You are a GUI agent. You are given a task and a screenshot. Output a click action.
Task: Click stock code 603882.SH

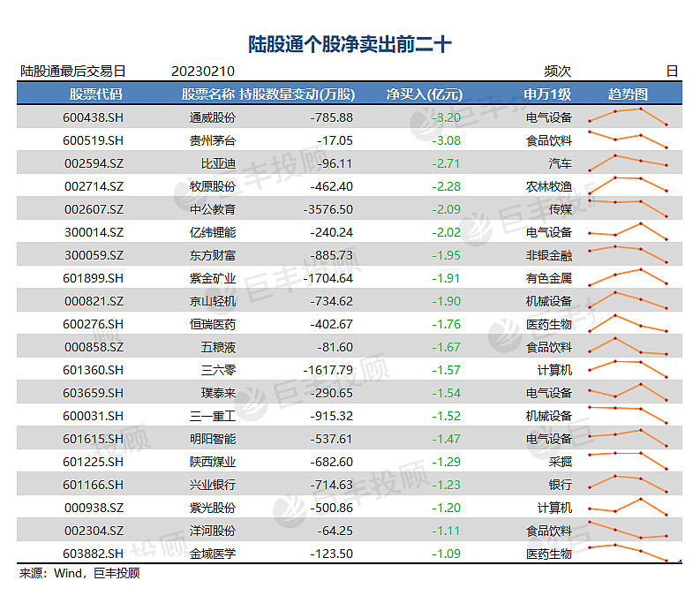tap(93, 554)
